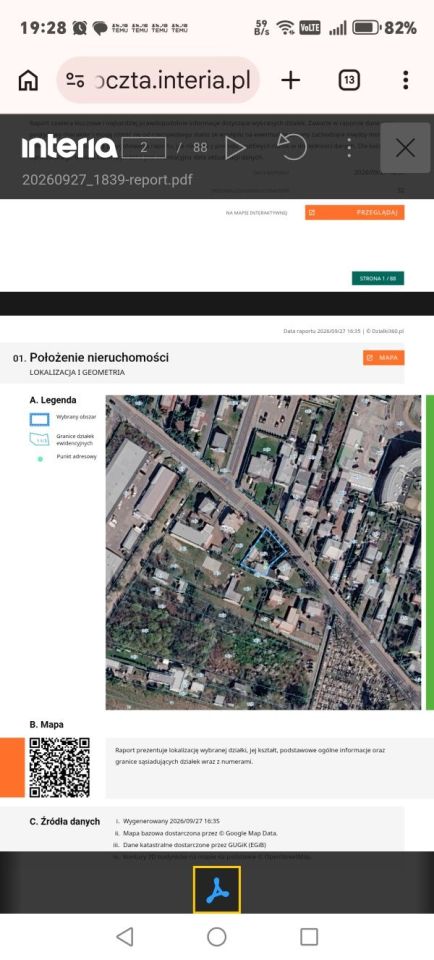
Task: Open the site settings icon in address bar
Action: [x=75, y=80]
